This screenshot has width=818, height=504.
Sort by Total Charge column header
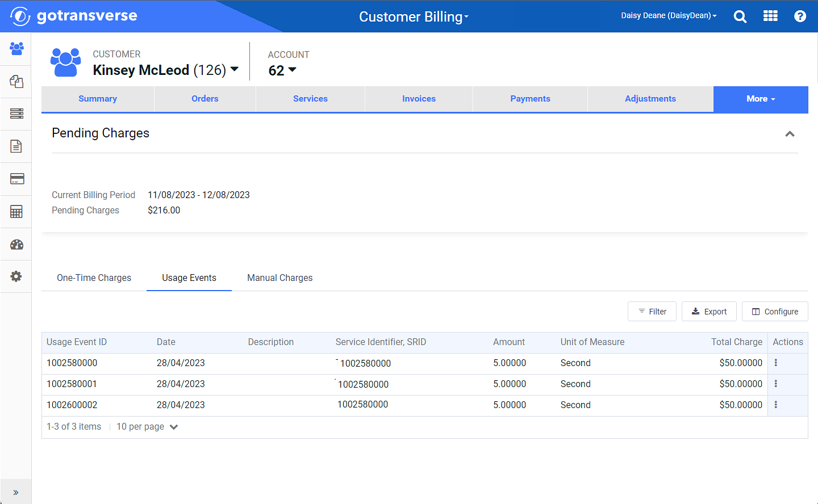click(737, 342)
